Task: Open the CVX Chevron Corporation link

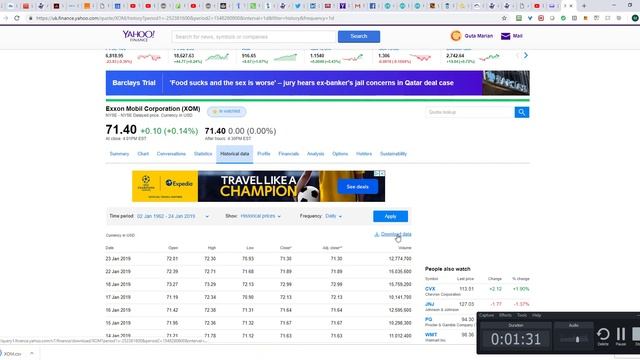Action: (x=430, y=289)
